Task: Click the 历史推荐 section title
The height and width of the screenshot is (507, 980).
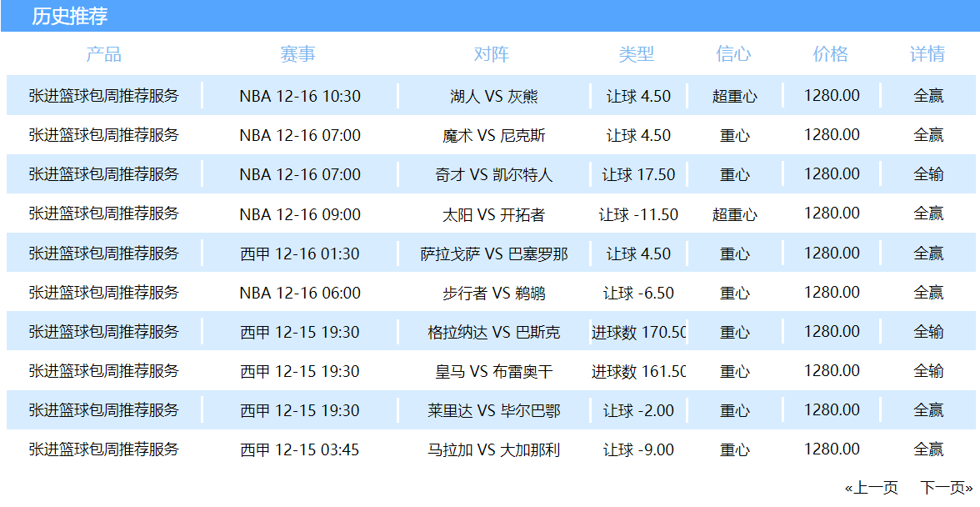Action: tap(69, 16)
